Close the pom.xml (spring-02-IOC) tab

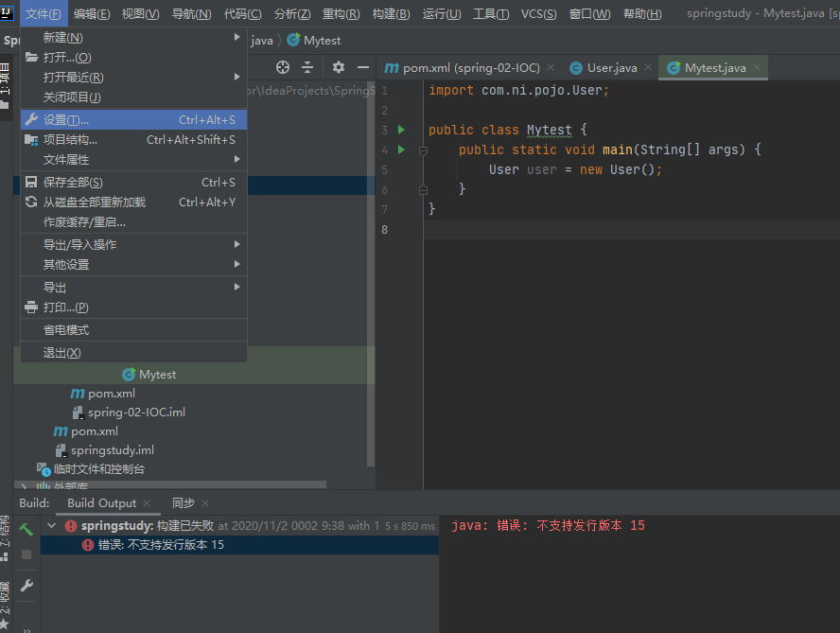tap(551, 67)
